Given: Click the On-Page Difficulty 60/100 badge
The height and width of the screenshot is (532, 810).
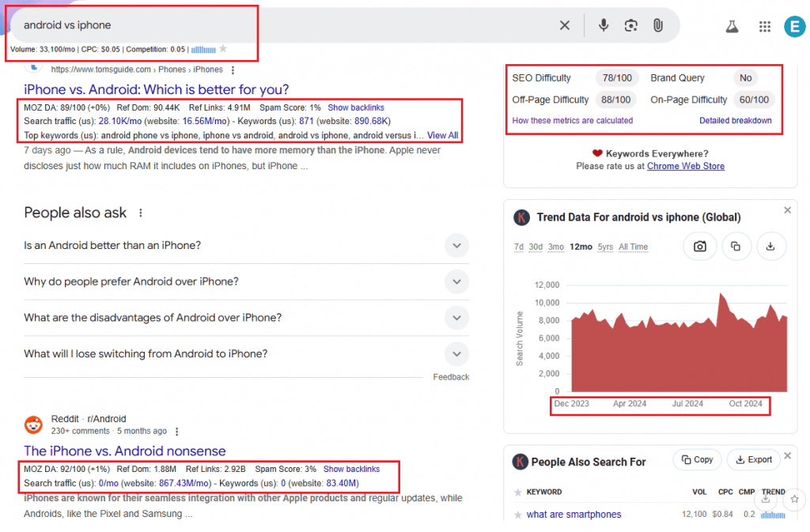Looking at the screenshot, I should [754, 100].
